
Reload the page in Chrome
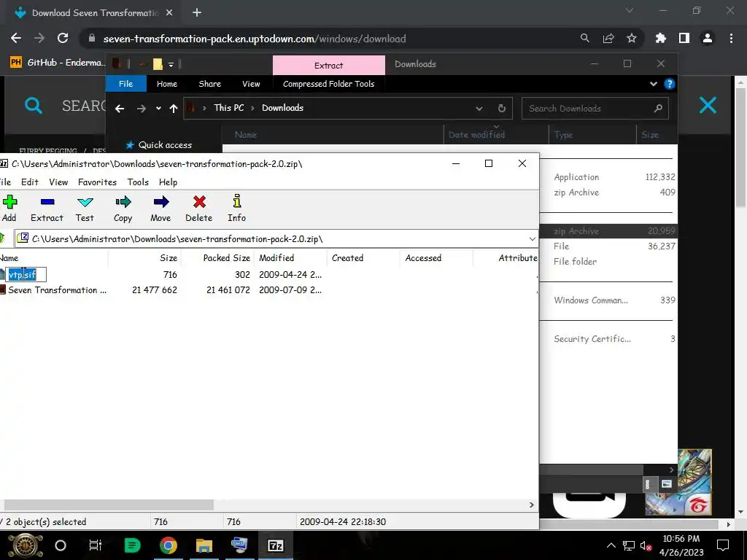point(63,39)
